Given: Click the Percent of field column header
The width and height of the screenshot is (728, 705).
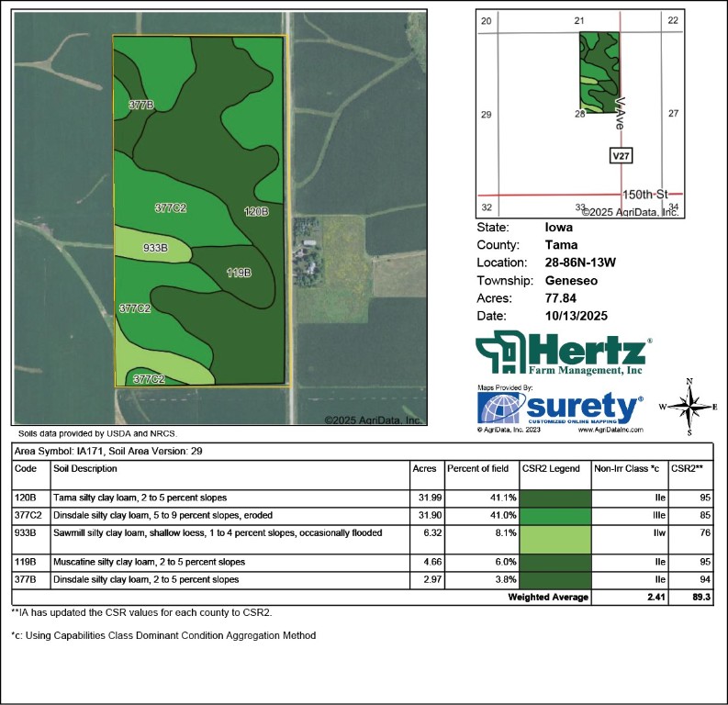Looking at the screenshot, I should 477,468.
